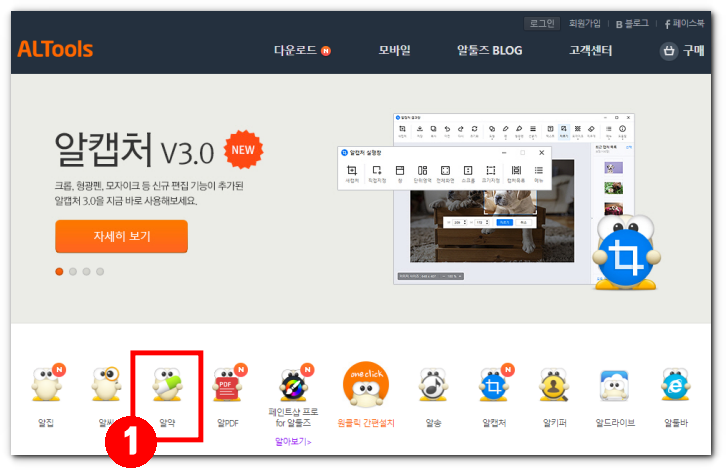Open the 페이스북 link
The height and width of the screenshot is (470, 726).
pyautogui.click(x=684, y=23)
